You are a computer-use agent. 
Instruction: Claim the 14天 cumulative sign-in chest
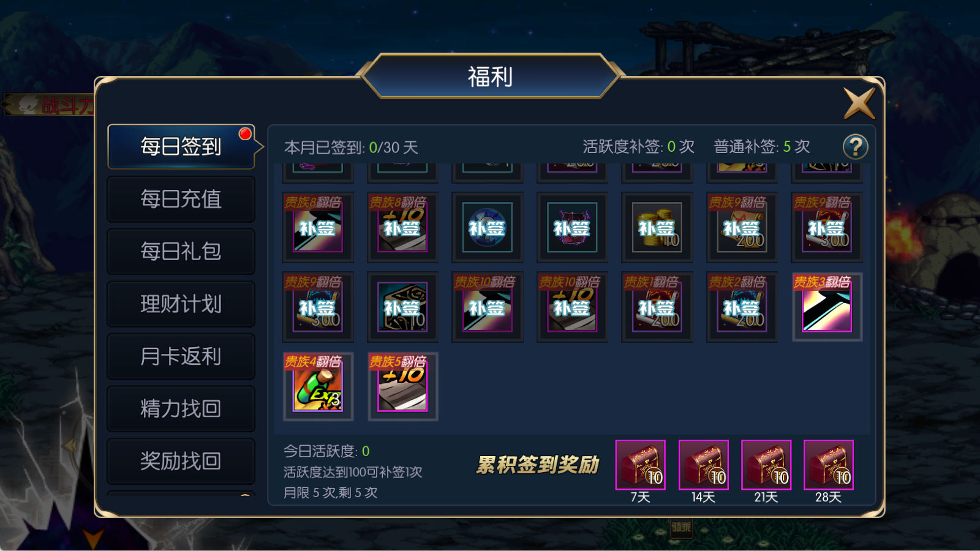pyautogui.click(x=703, y=465)
